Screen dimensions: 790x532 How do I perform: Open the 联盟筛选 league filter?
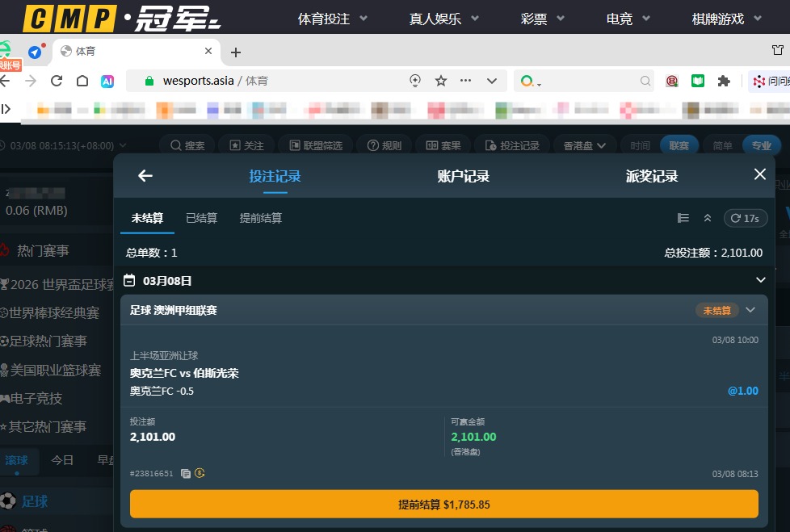(x=315, y=145)
